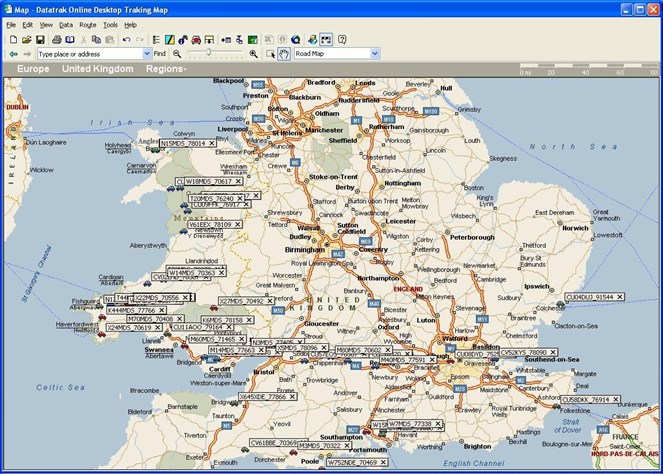
Task: Zoom in with the plus magnifier
Action: pyautogui.click(x=253, y=54)
